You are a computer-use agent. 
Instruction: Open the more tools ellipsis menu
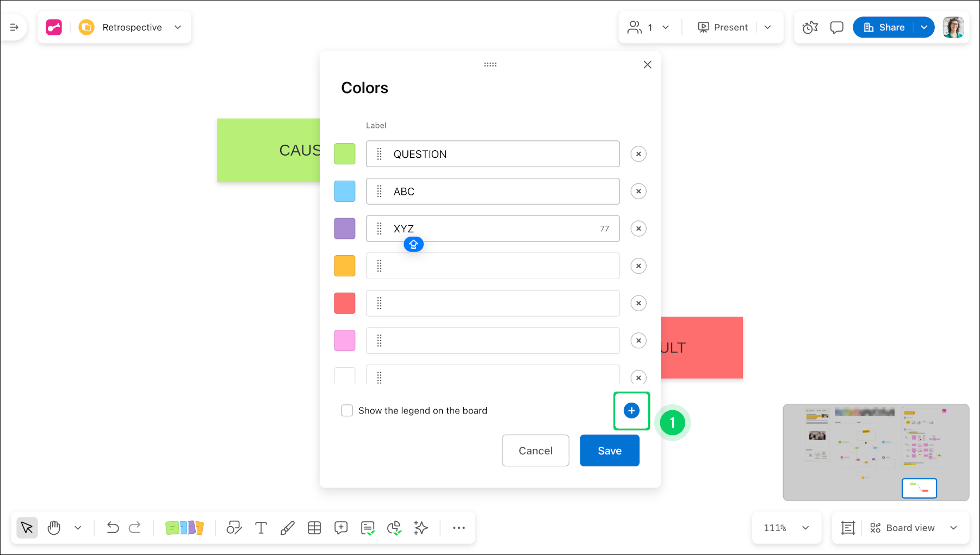[459, 528]
